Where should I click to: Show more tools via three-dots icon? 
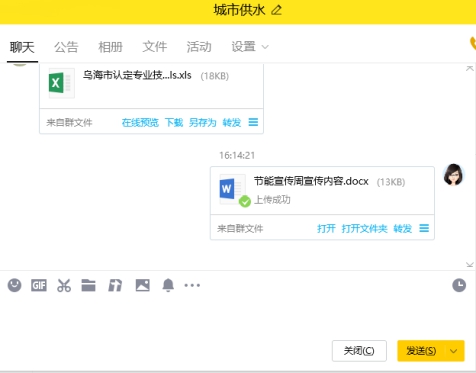[192, 285]
